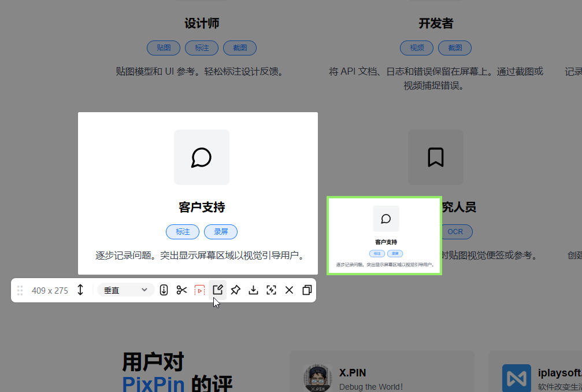Click the 贴图 tag under 设计师
Viewport: 582px width, 392px height.
(x=164, y=48)
